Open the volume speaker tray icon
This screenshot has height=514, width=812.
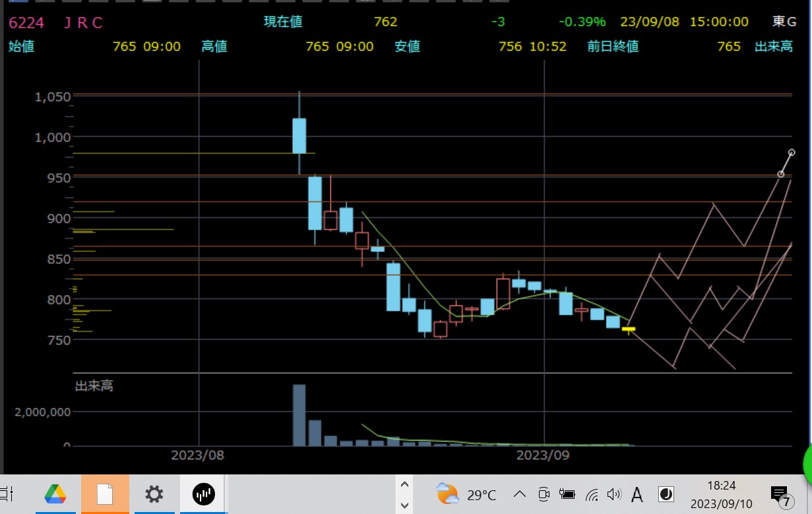(614, 494)
